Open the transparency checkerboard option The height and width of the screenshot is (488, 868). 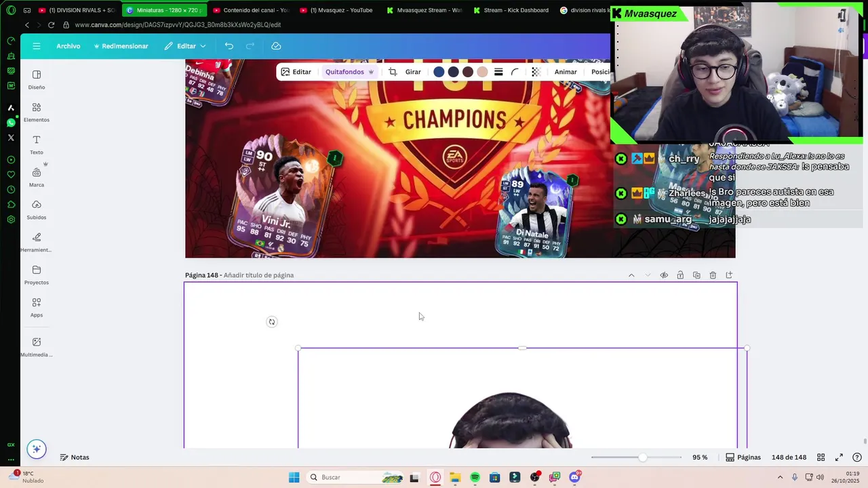coord(535,72)
